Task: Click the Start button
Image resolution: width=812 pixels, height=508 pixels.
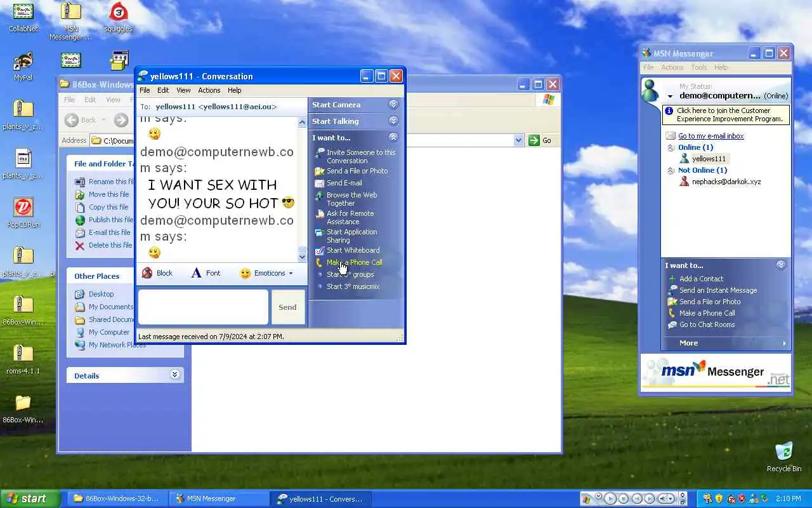Action: coord(30,498)
